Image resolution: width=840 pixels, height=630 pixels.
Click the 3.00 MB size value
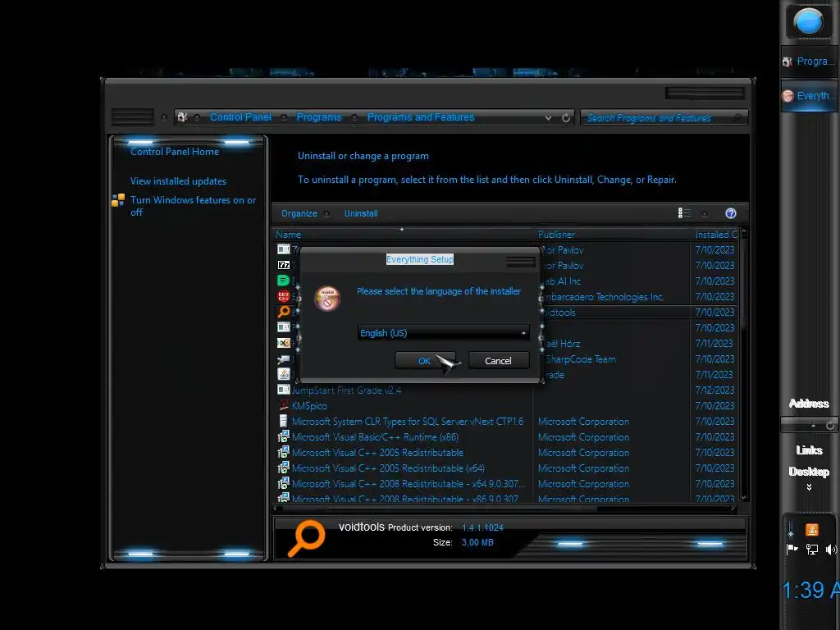coord(477,542)
